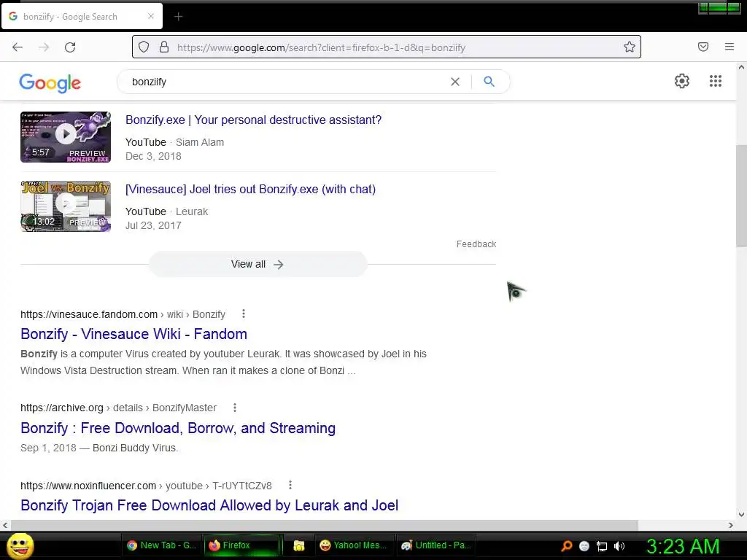Play Bonzify.exe destructive assistant video thumbnail

click(66, 137)
